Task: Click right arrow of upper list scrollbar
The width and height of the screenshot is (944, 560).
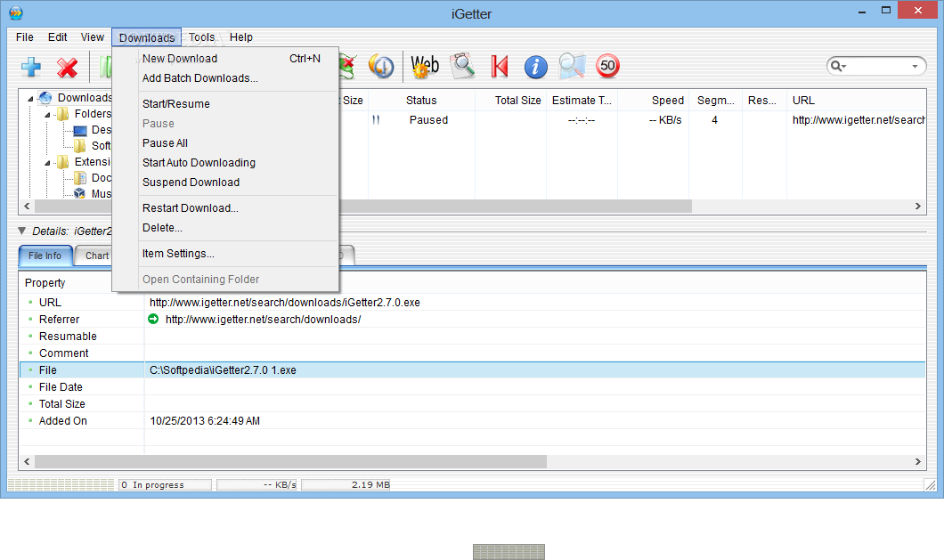Action: pyautogui.click(x=918, y=206)
